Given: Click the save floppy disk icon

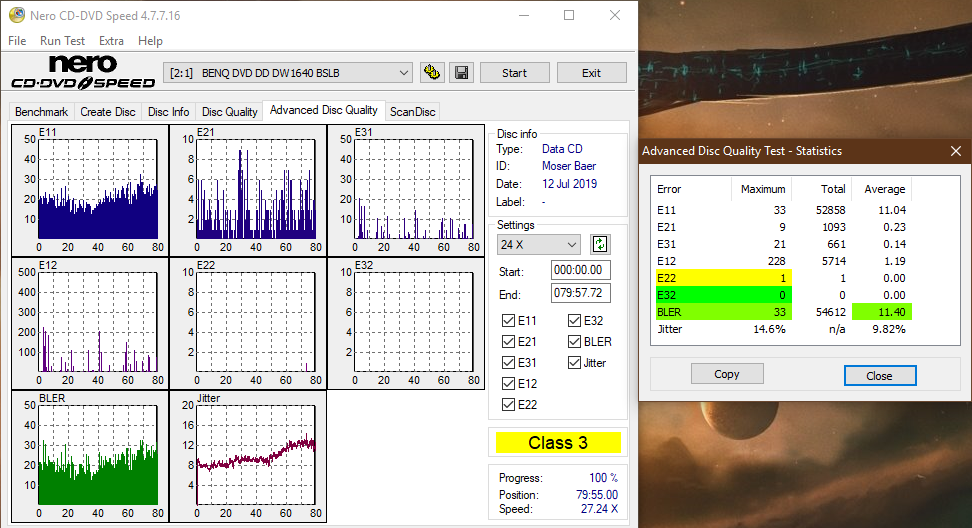Looking at the screenshot, I should click(x=461, y=73).
